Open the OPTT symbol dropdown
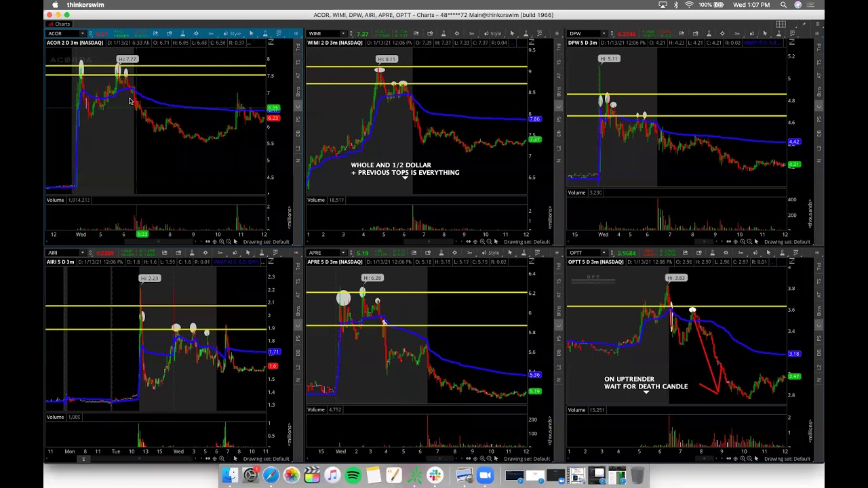This screenshot has width=868, height=488. click(604, 253)
